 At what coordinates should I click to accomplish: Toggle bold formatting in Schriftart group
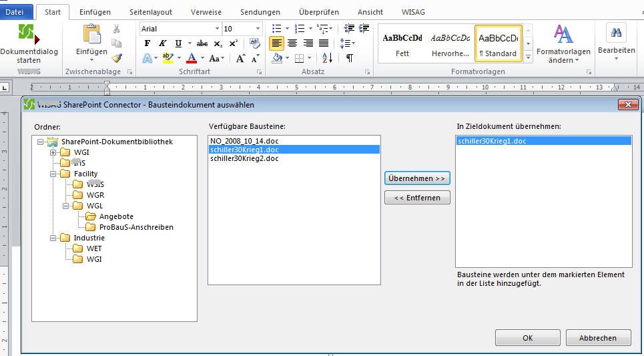pyautogui.click(x=147, y=43)
